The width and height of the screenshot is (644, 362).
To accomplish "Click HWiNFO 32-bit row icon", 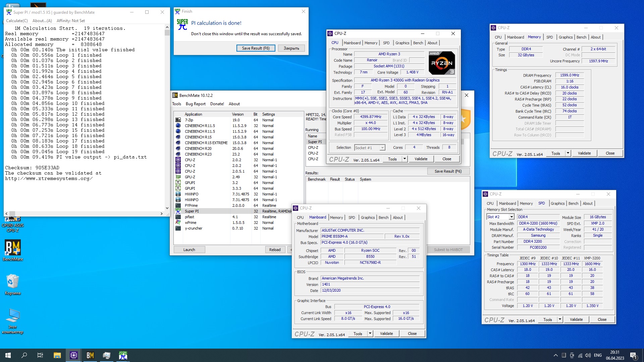I will [x=178, y=194].
